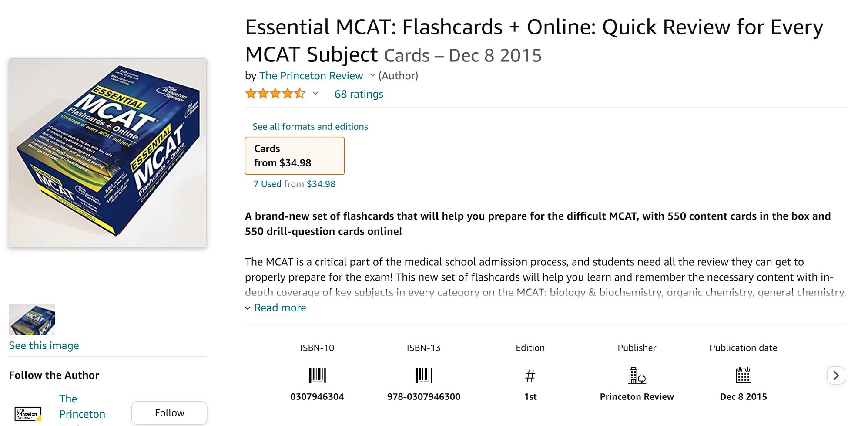
Task: Click the ISBN-13 barcode icon
Action: click(424, 375)
